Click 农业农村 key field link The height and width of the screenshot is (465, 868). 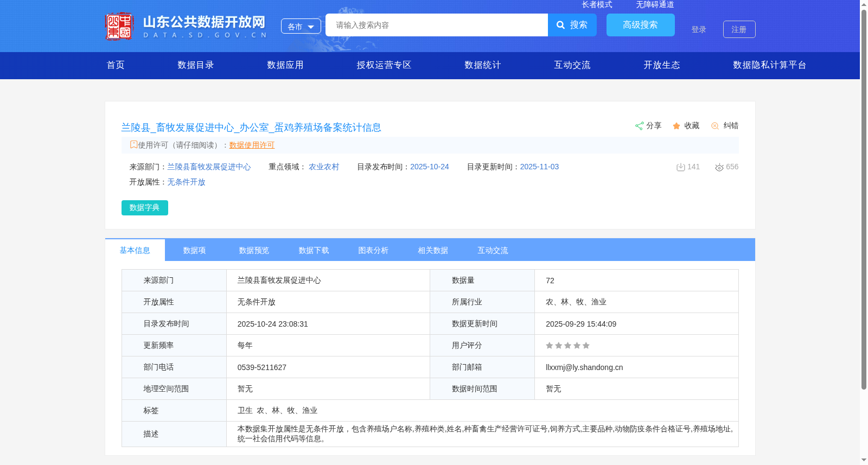coord(324,167)
